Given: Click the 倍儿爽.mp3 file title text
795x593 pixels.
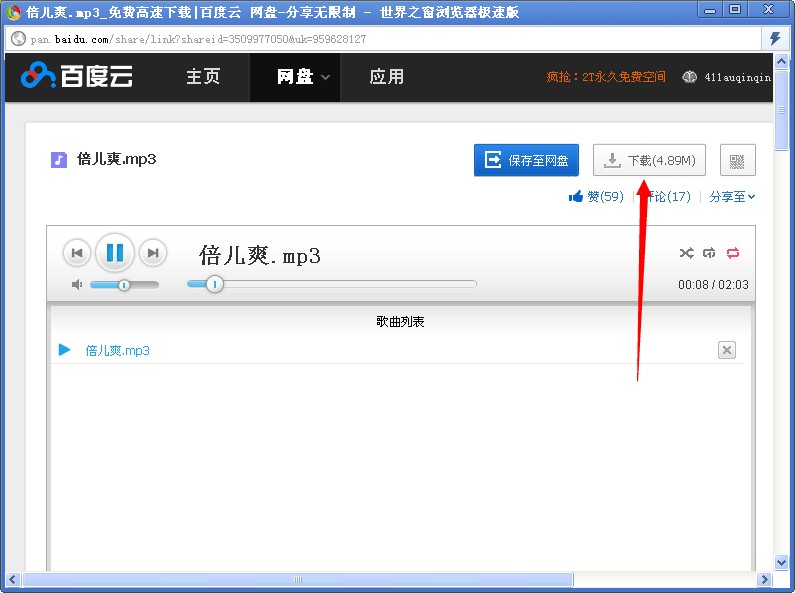Looking at the screenshot, I should point(116,159).
